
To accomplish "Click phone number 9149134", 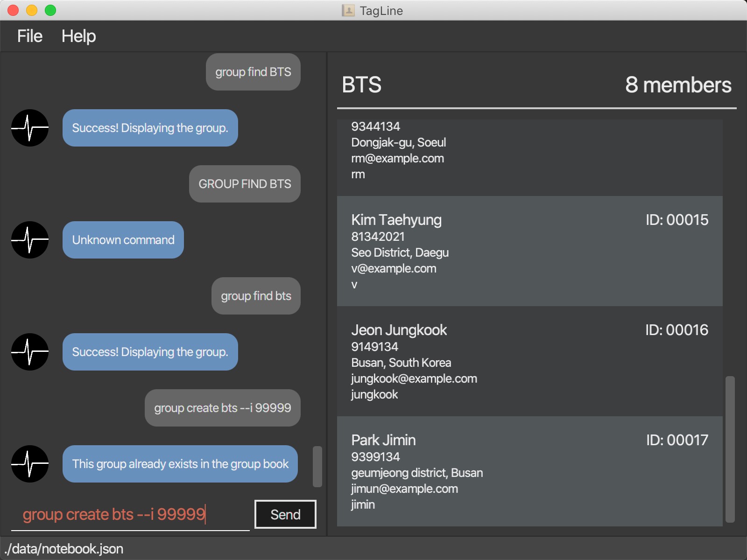I will pyautogui.click(x=374, y=347).
